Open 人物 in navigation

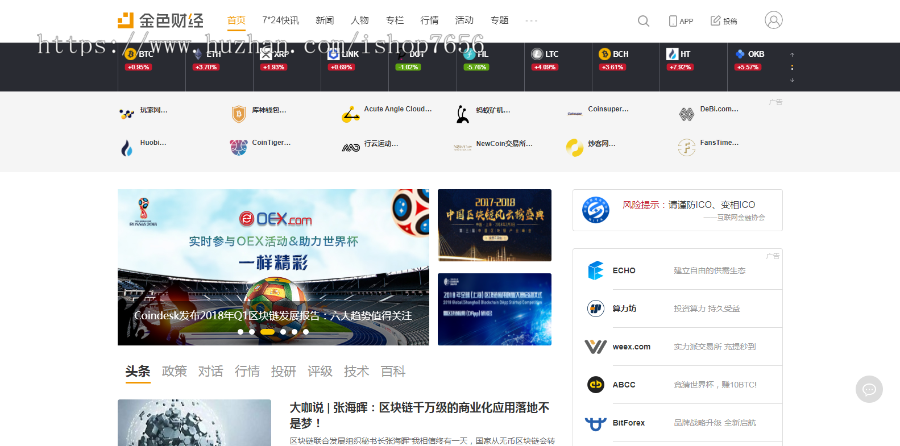(x=359, y=21)
